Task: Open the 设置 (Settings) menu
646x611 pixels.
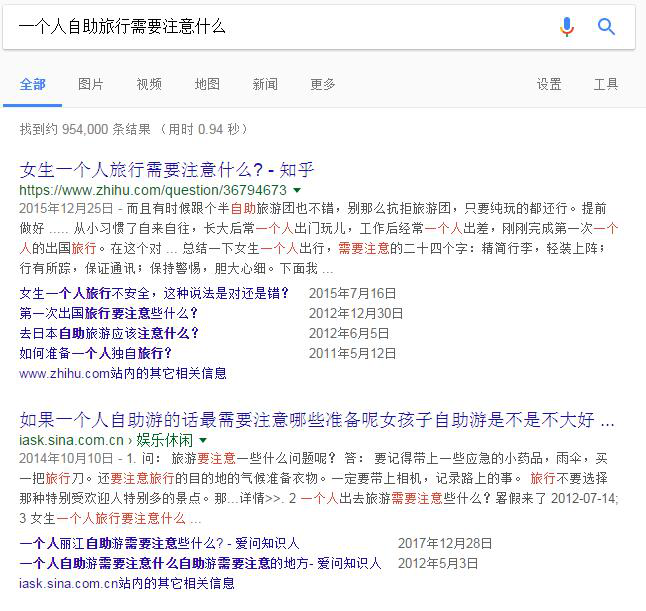Action: click(549, 84)
